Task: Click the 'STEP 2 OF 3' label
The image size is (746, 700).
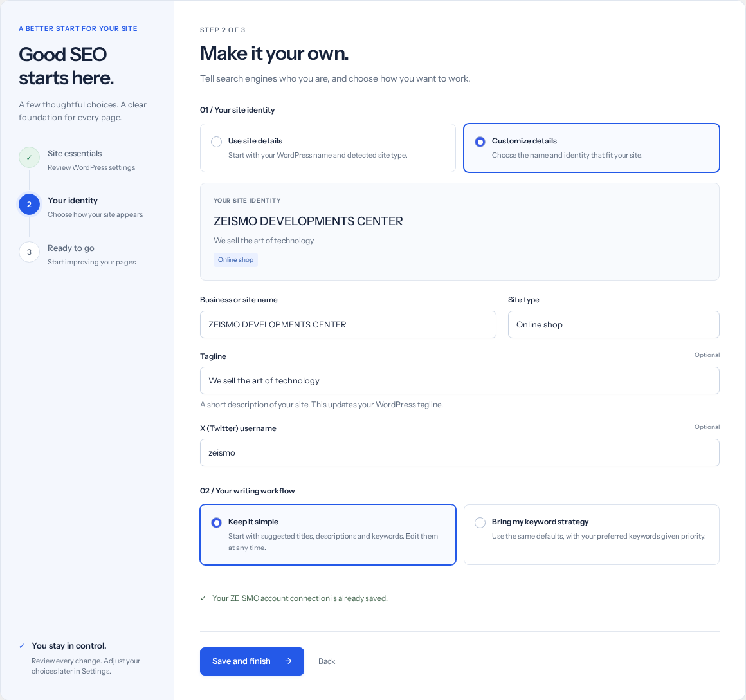Action: click(x=223, y=30)
